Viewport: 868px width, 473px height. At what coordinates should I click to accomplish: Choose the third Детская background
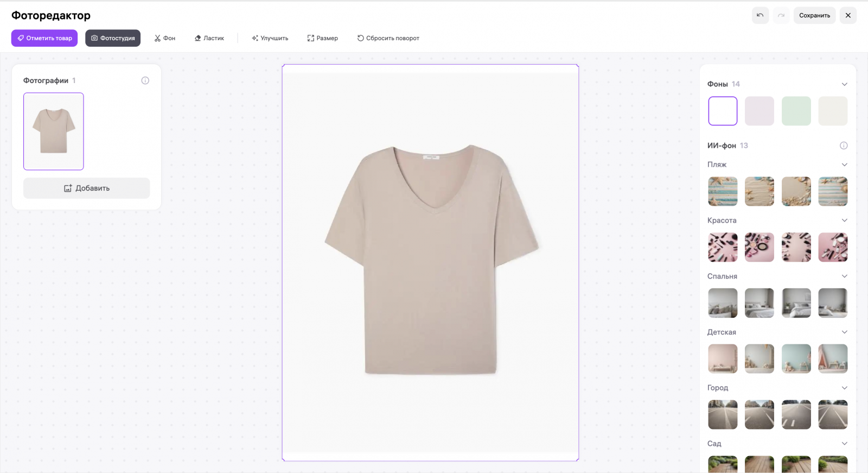796,358
